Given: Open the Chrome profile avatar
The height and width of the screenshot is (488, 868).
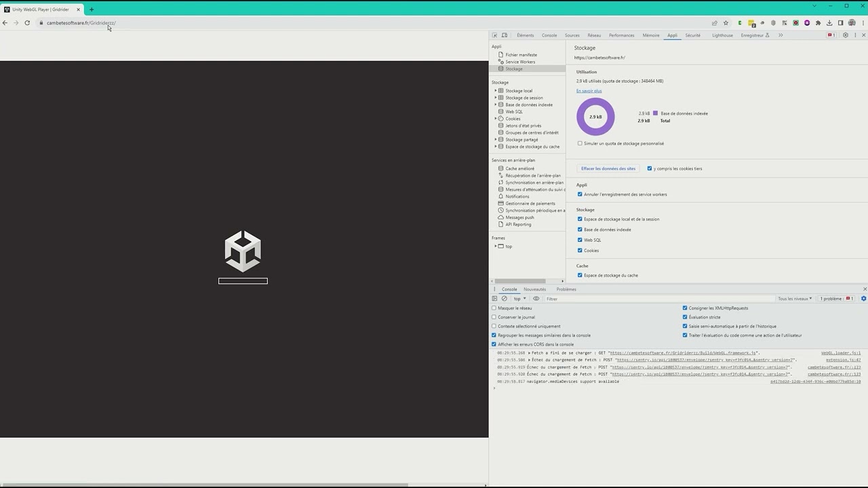Looking at the screenshot, I should [852, 23].
